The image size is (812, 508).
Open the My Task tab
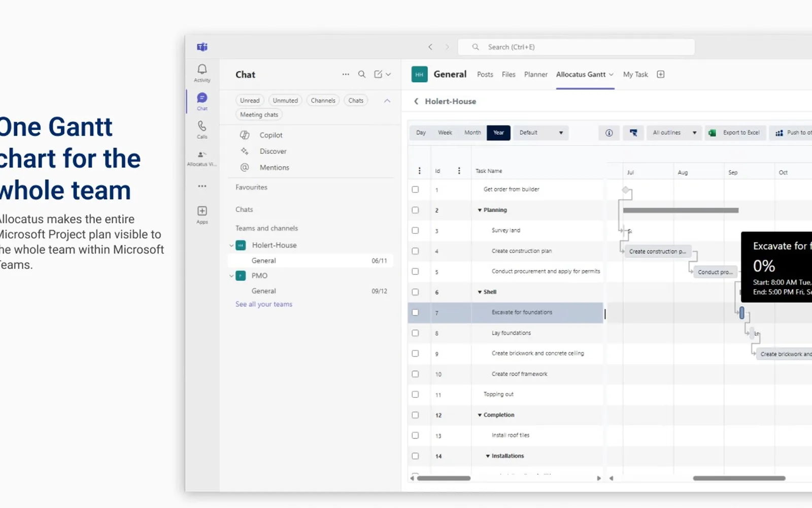(x=635, y=74)
